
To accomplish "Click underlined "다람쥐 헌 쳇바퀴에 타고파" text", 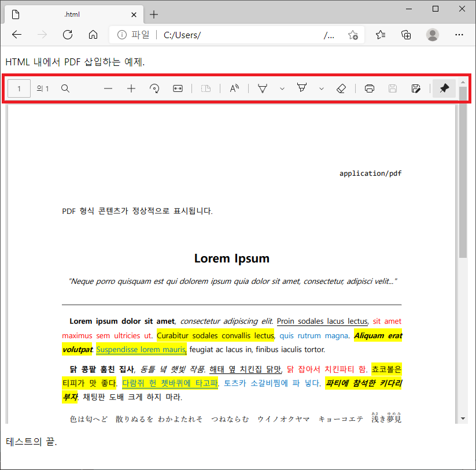I will (x=169, y=383).
